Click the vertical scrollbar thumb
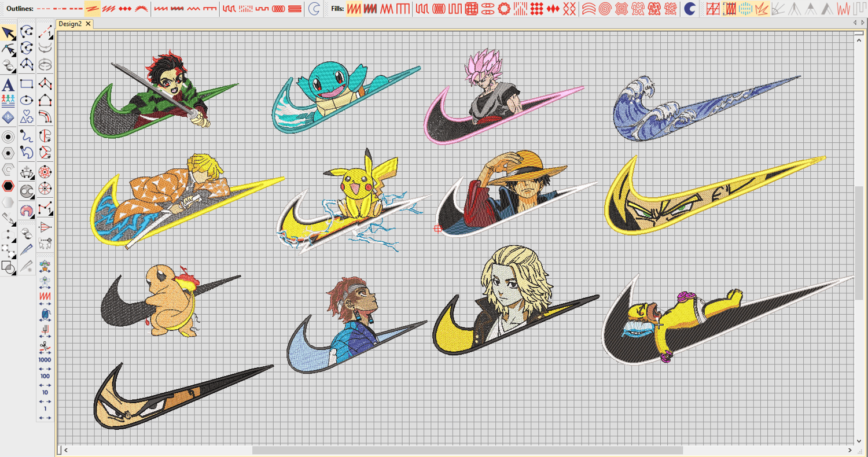 tap(859, 243)
